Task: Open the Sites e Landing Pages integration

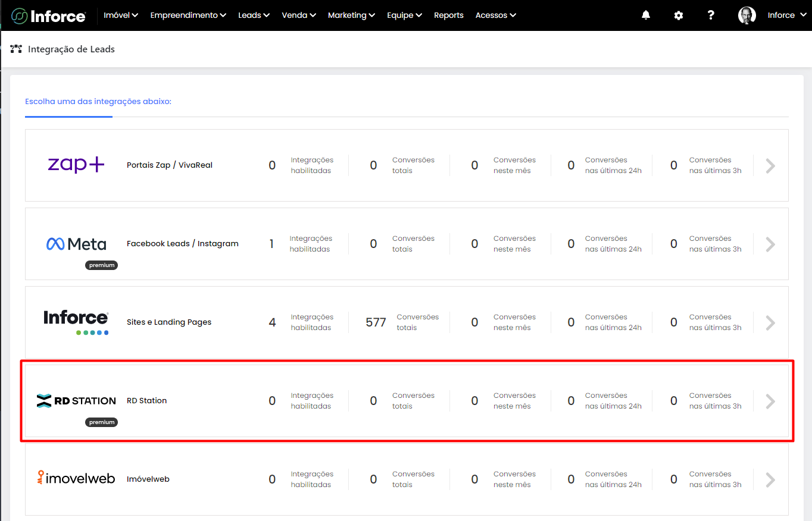Action: pyautogui.click(x=169, y=322)
